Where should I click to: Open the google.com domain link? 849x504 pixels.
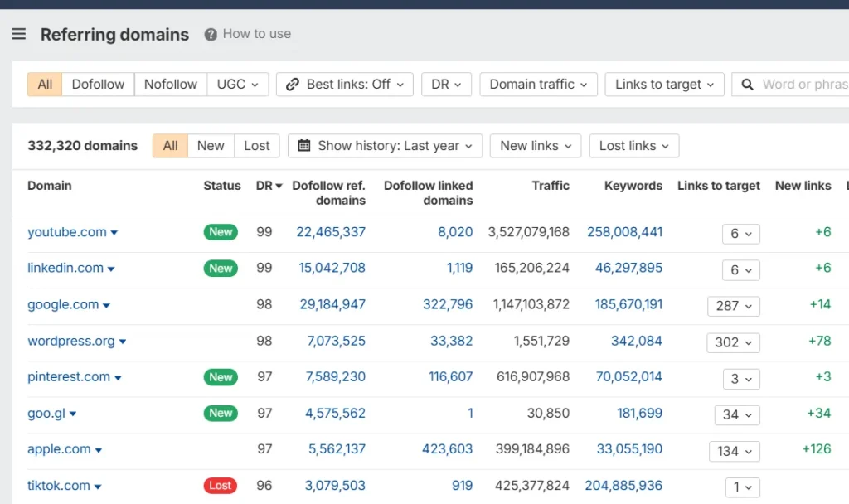pyautogui.click(x=63, y=304)
